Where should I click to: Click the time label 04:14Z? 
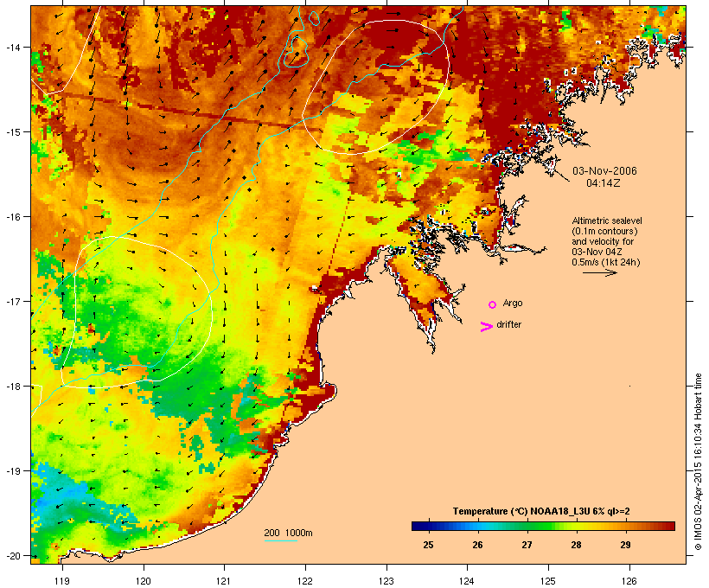click(604, 183)
